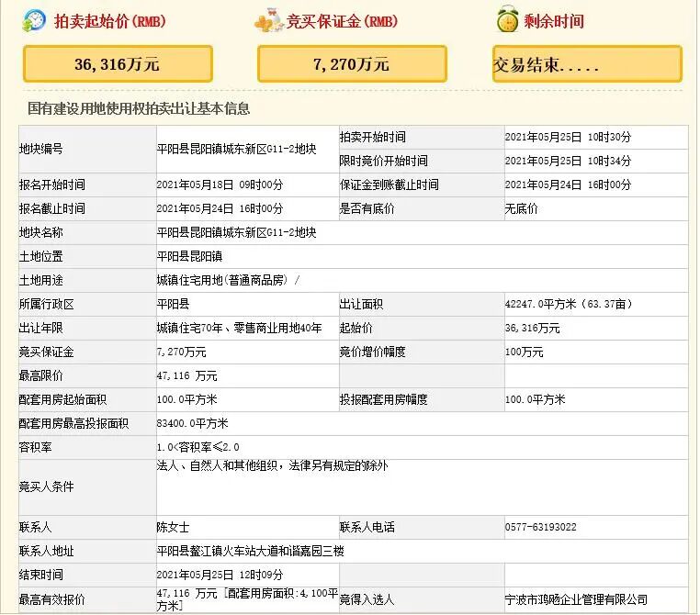The height and width of the screenshot is (615, 700).
Task: Click the alarm clock icon beside 剩余时间
Action: click(508, 19)
